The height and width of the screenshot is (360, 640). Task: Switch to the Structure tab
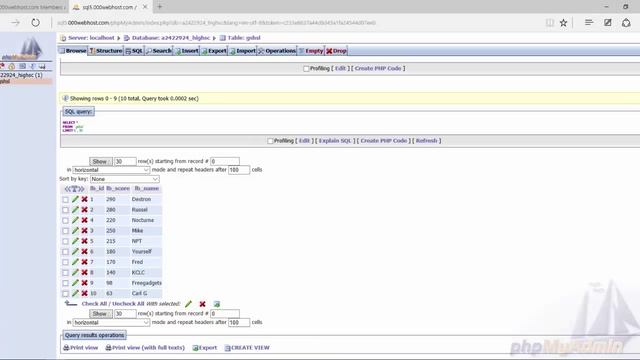106,51
